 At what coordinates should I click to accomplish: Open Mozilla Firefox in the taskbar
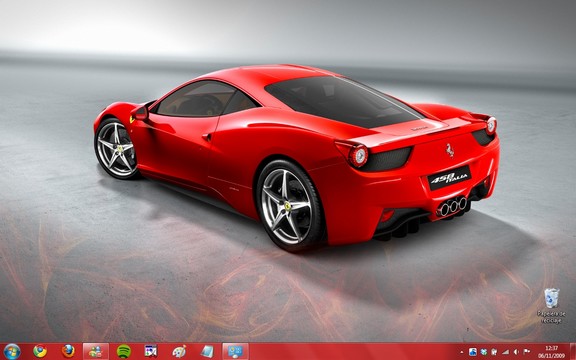point(68,352)
